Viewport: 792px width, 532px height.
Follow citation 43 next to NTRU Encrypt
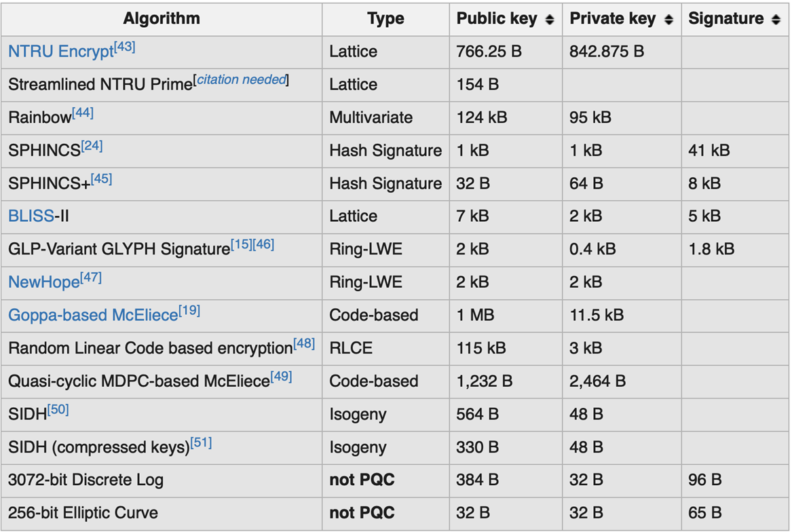(125, 47)
